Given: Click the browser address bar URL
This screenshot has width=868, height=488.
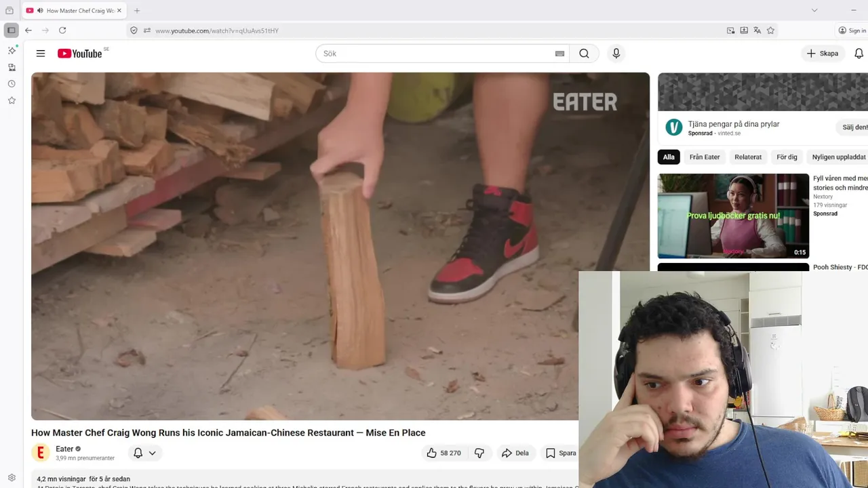Looking at the screenshot, I should (x=217, y=30).
